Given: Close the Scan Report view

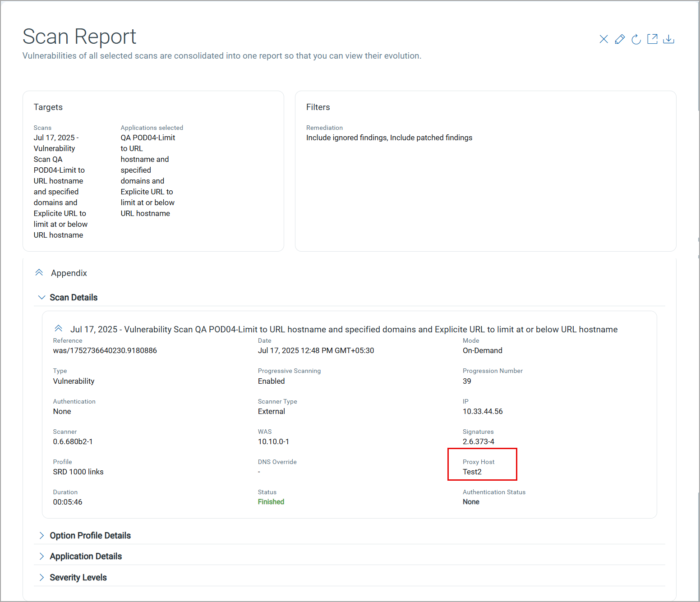Looking at the screenshot, I should click(603, 39).
